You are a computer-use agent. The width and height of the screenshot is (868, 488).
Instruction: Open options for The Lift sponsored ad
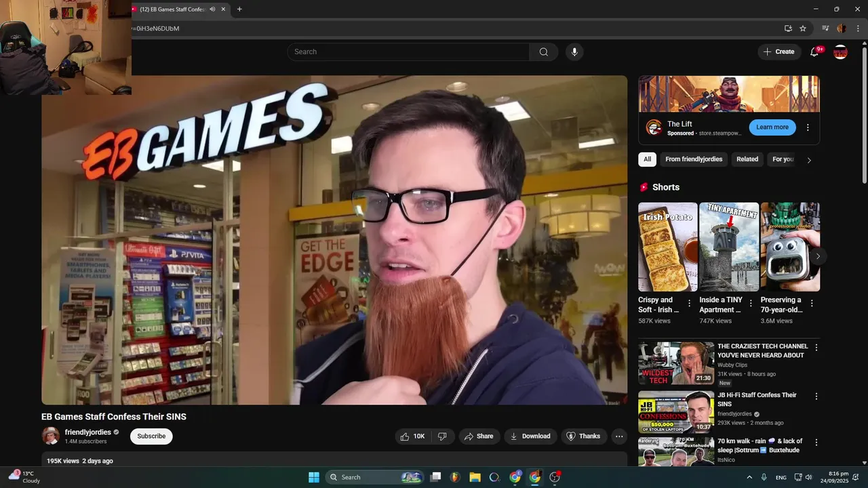808,127
